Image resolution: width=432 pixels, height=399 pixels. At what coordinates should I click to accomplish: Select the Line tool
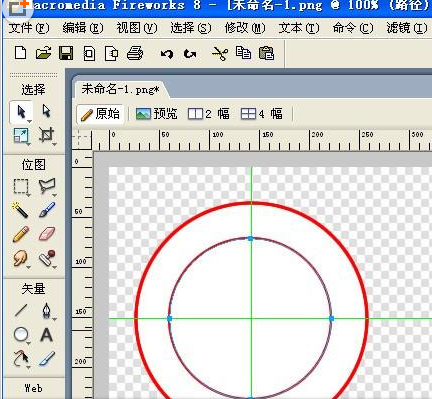pos(21,311)
